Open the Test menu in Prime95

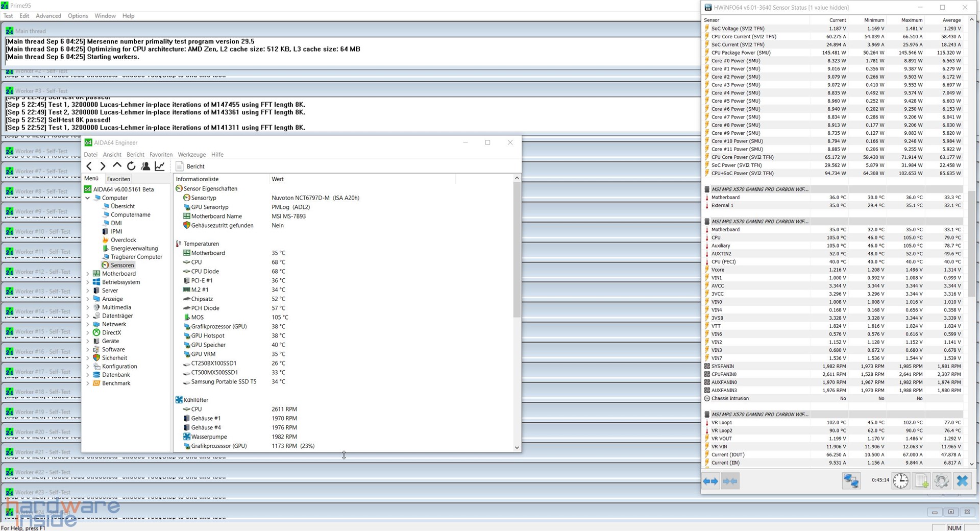[8, 16]
